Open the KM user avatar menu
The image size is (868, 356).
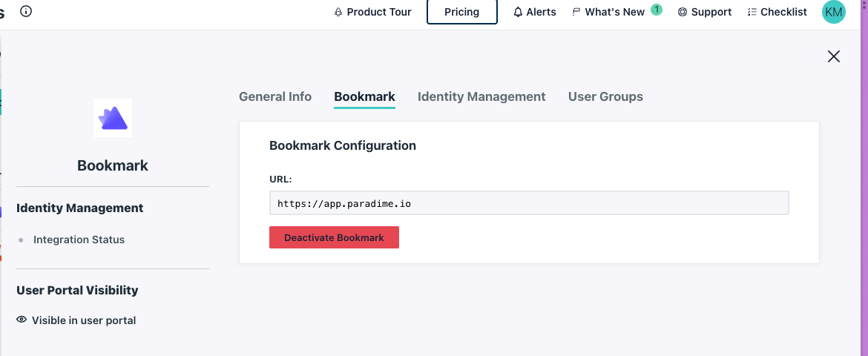tap(834, 12)
